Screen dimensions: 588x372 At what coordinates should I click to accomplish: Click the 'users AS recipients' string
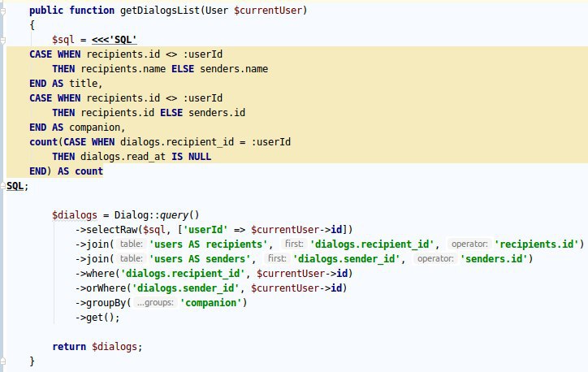[x=208, y=244]
